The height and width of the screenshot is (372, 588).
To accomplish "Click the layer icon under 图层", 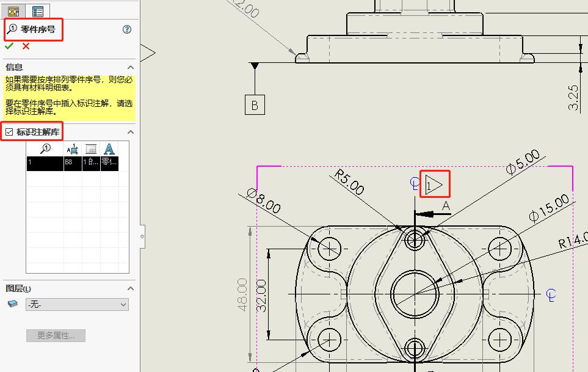I will (x=12, y=304).
